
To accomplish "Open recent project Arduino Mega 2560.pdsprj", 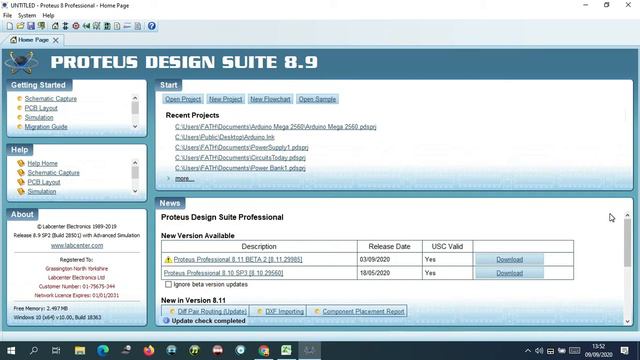I will [x=276, y=127].
